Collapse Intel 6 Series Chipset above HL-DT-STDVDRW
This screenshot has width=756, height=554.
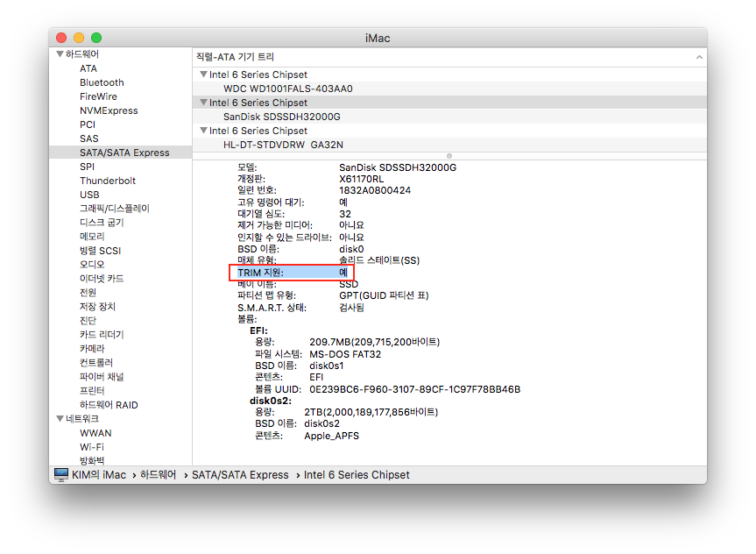(203, 131)
